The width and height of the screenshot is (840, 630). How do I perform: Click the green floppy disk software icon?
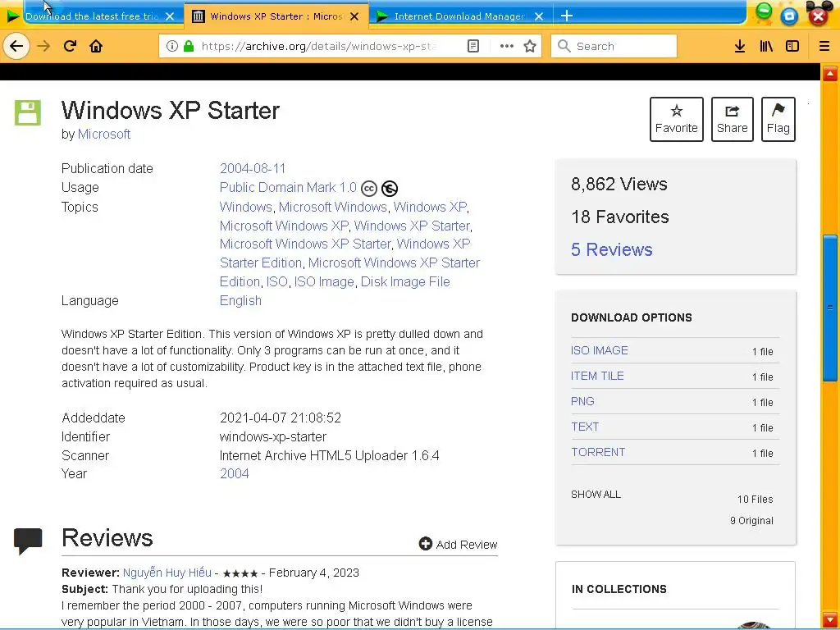(27, 112)
